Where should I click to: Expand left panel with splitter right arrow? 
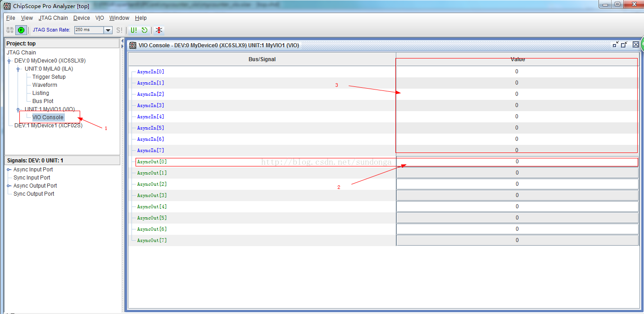[x=122, y=46]
